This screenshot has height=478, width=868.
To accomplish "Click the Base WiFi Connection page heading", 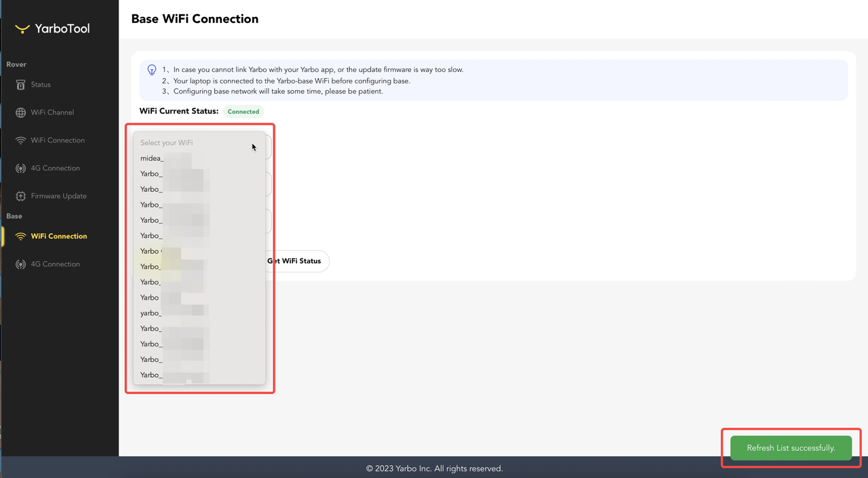I will tap(195, 19).
